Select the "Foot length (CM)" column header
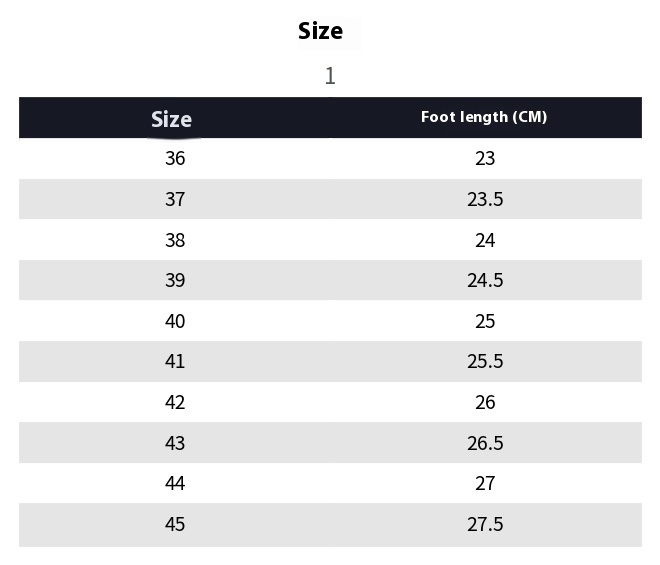The image size is (660, 565). 484,117
